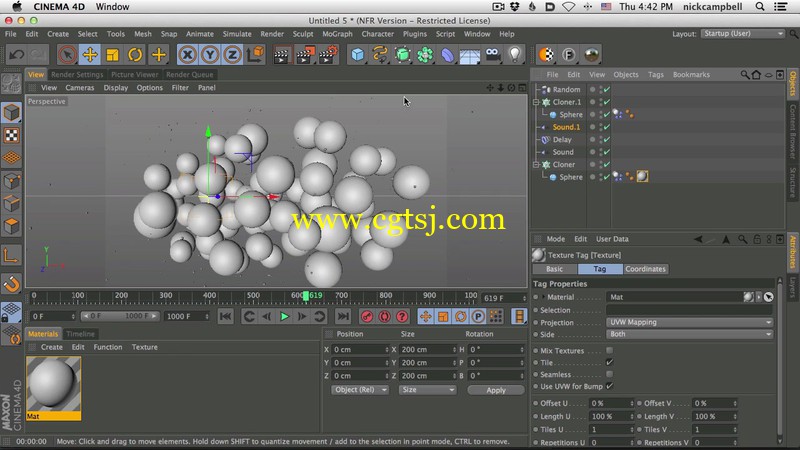Switch to Timeline tab

pos(80,334)
